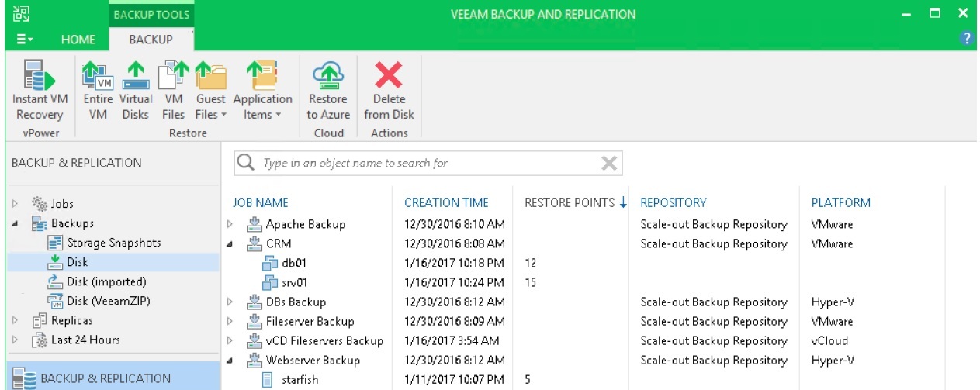Sort by Repository column header

[x=674, y=203]
